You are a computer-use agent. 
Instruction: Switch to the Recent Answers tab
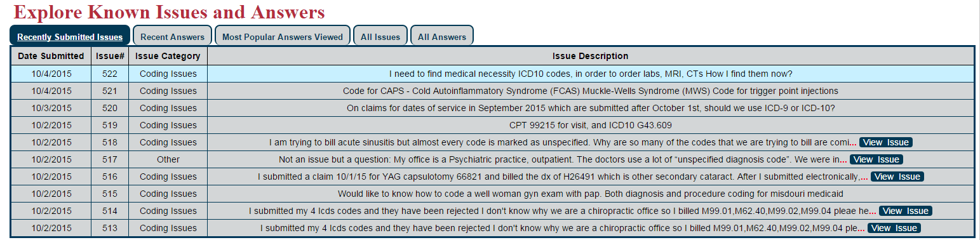tap(172, 36)
